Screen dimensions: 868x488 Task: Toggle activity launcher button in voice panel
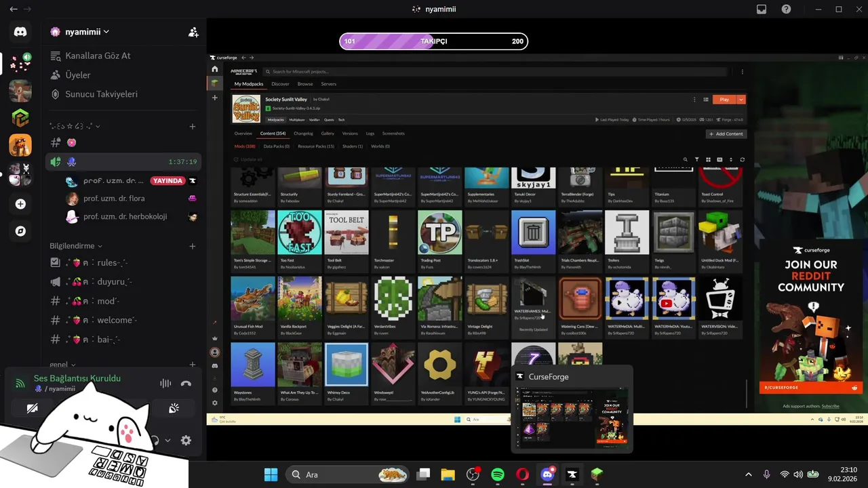[x=174, y=409]
